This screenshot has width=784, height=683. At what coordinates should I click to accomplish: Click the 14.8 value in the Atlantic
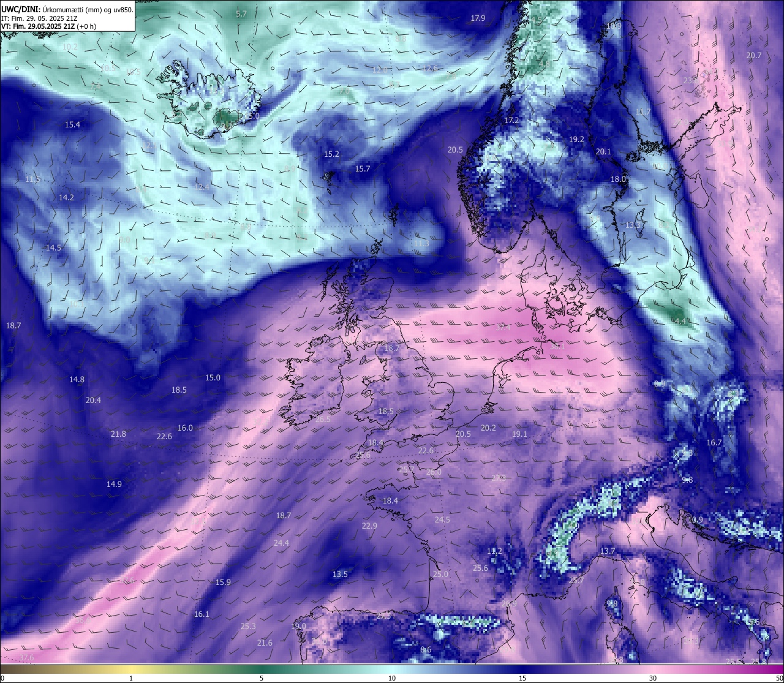point(77,380)
